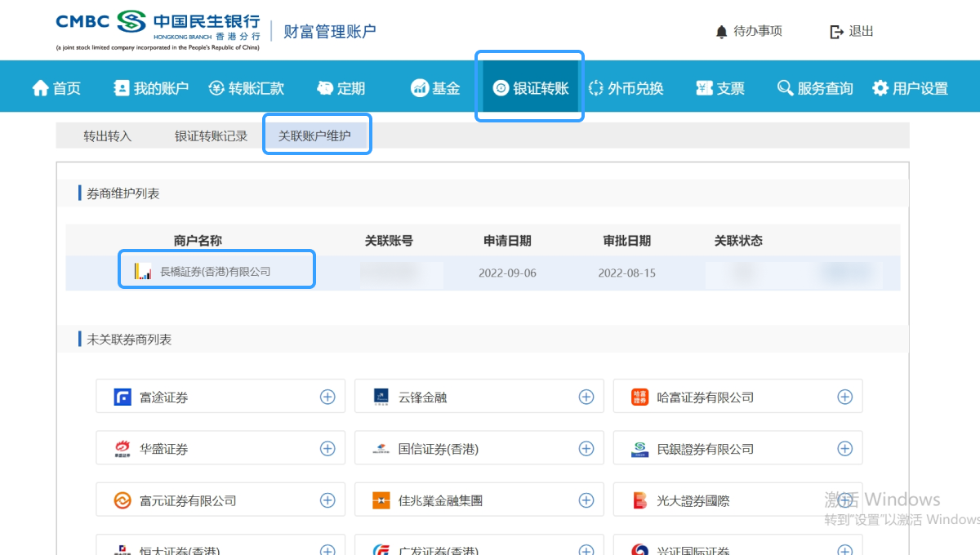Click the 民銀證券 logo icon
980x555 pixels.
[x=640, y=449]
